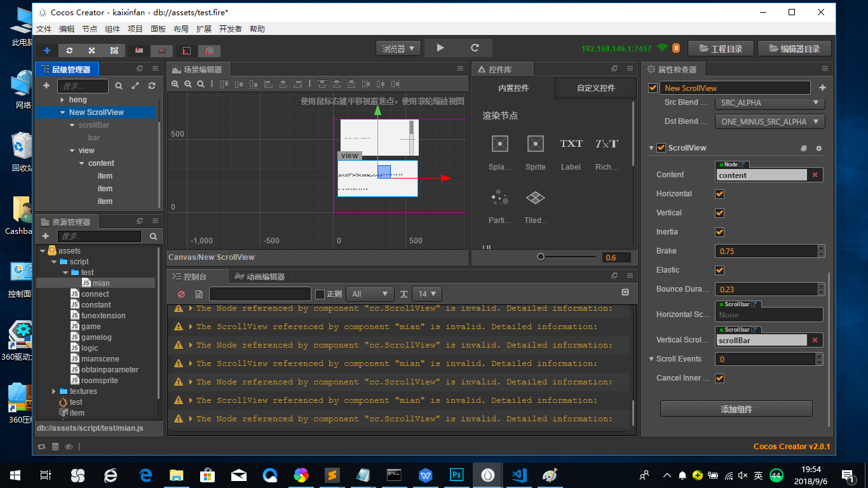This screenshot has width=868, height=488.
Task: Clear the console log
Action: [x=181, y=294]
